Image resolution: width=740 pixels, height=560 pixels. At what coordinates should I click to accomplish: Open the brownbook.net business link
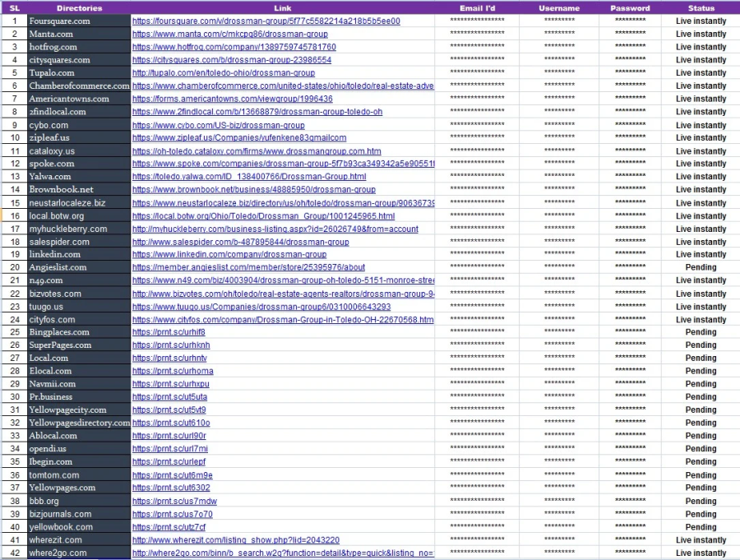point(254,190)
